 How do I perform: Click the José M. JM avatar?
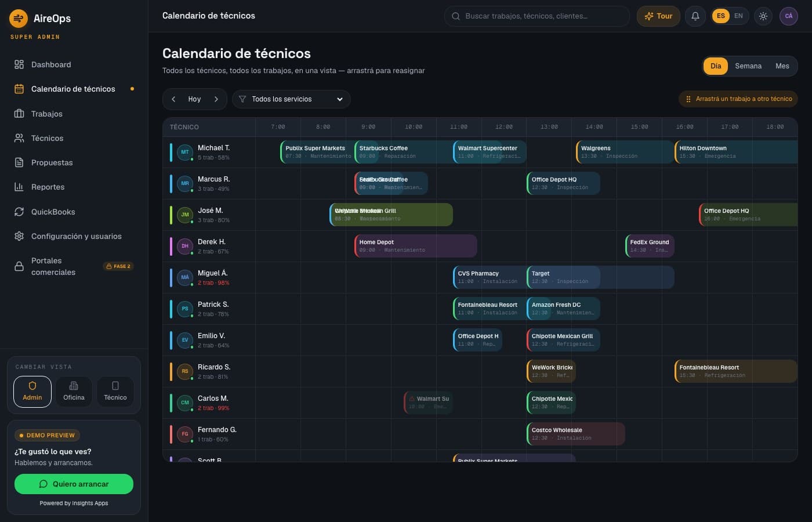(185, 215)
